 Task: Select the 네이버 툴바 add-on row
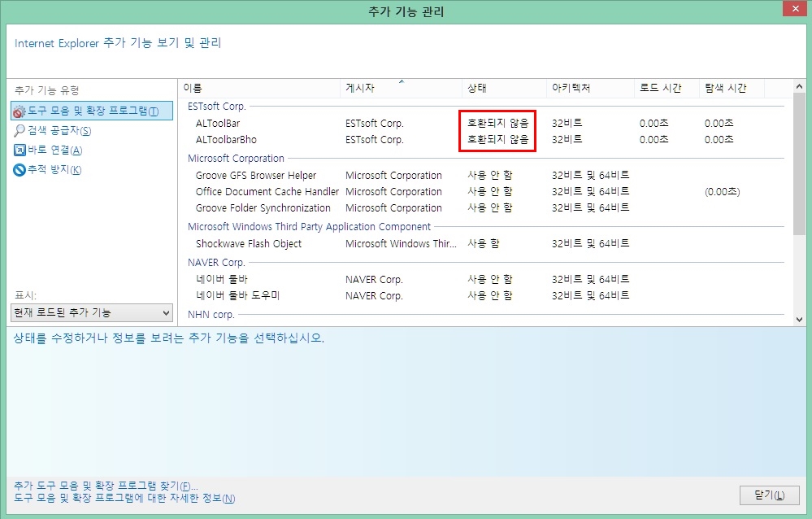[x=484, y=280]
